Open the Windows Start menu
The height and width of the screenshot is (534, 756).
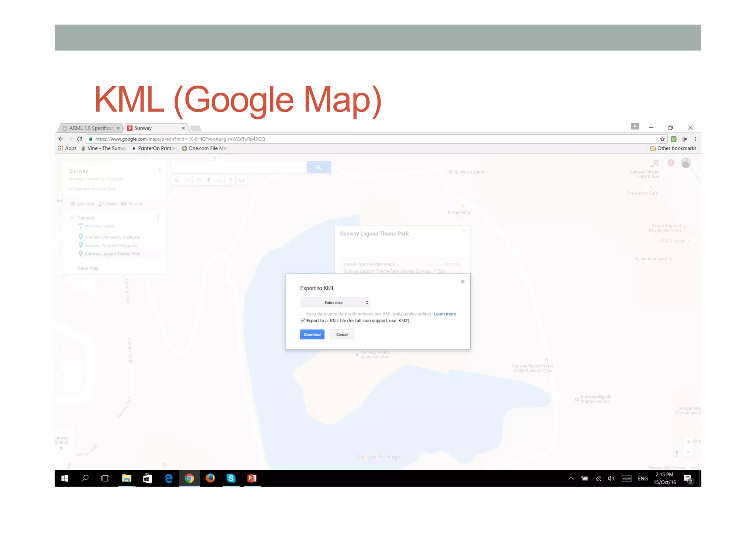65,478
